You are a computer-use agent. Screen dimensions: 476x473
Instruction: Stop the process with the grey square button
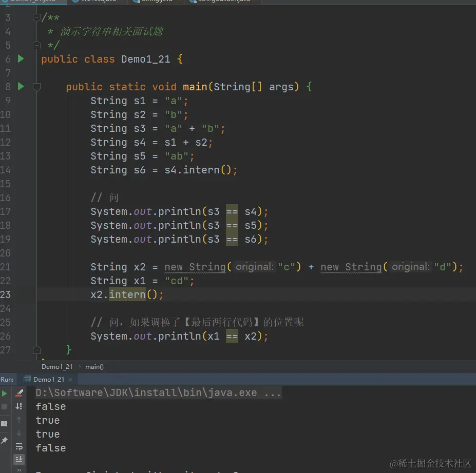[4, 407]
